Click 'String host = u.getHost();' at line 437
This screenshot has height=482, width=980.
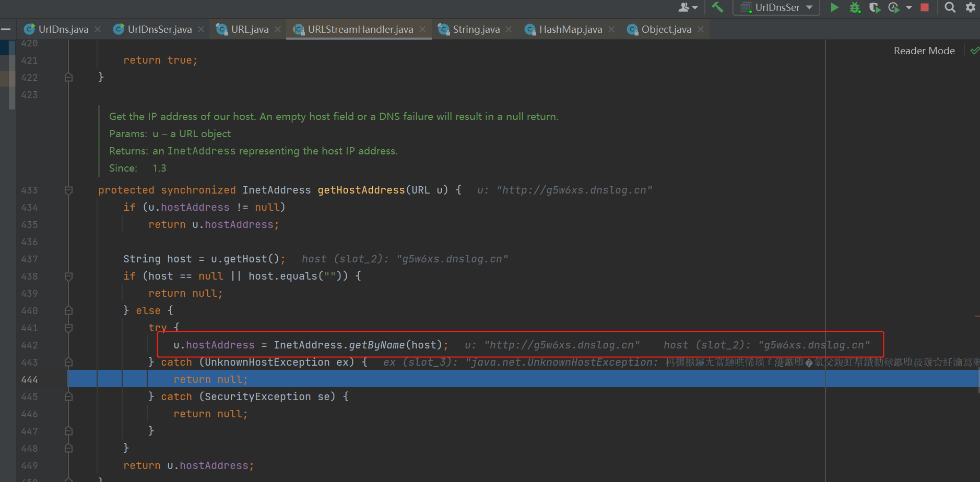204,259
